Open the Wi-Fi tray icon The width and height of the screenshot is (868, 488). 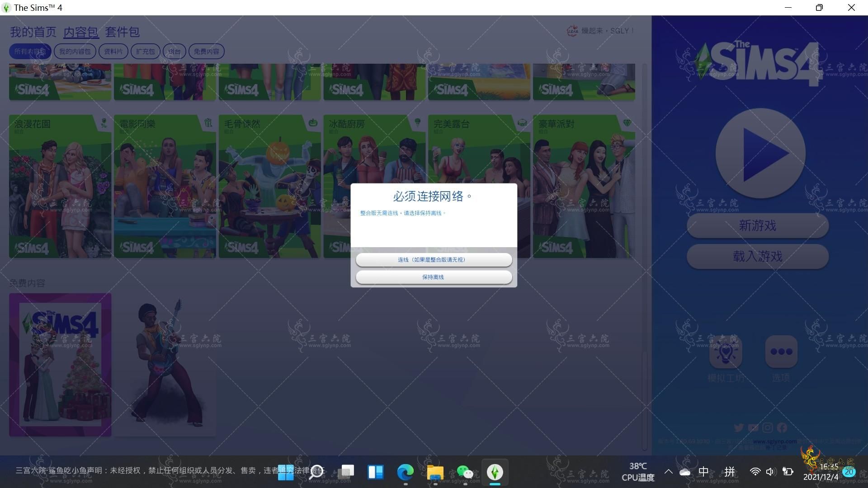click(755, 472)
